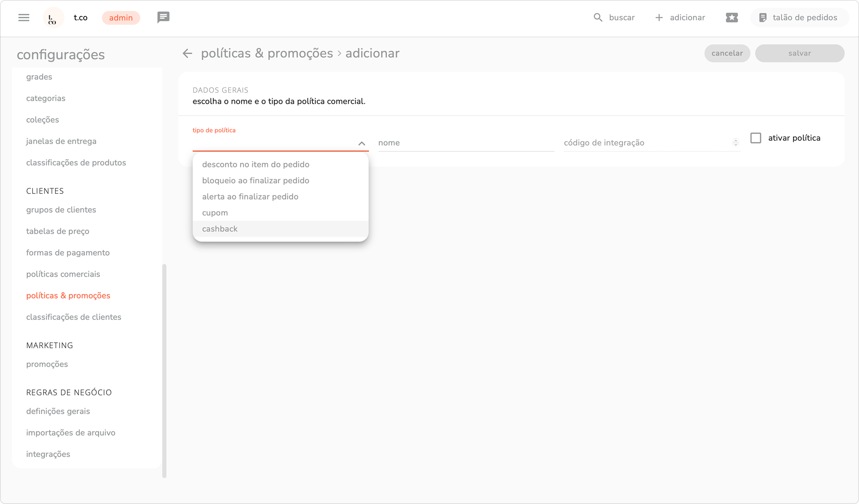Click the t.co logo avatar
The width and height of the screenshot is (859, 504).
[53, 18]
